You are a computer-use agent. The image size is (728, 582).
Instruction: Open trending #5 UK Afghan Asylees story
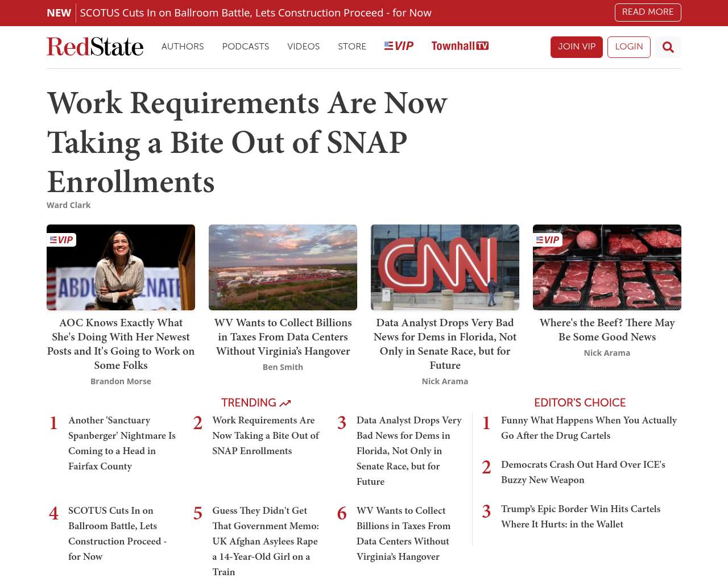click(266, 541)
